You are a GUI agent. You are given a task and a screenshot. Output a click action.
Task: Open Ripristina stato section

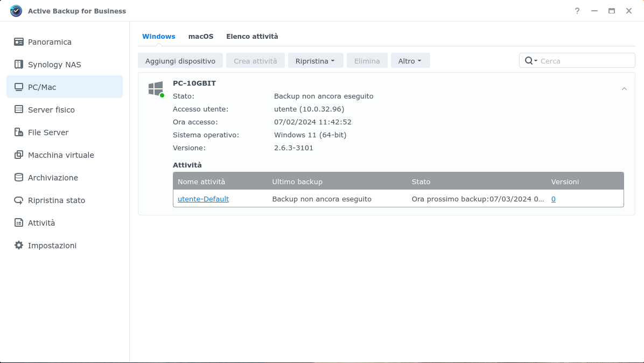click(65, 200)
